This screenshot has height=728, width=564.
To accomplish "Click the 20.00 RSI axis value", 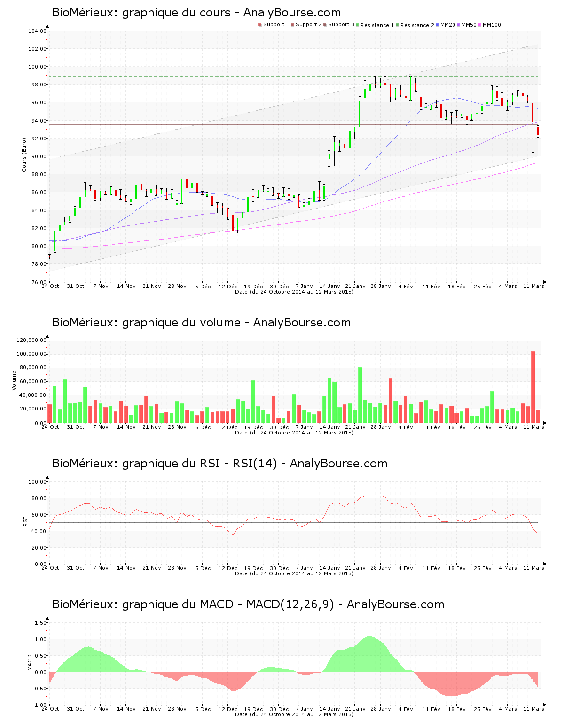I will coord(39,548).
